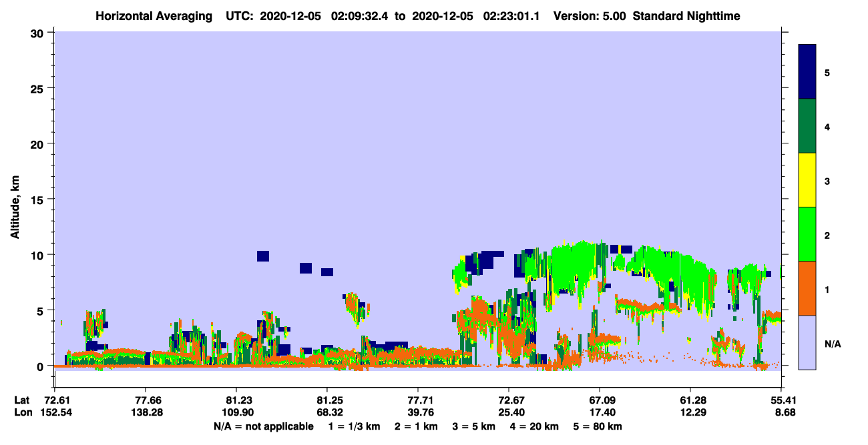
Task: Click the latitude value 81.25 on x-axis
Action: [327, 400]
